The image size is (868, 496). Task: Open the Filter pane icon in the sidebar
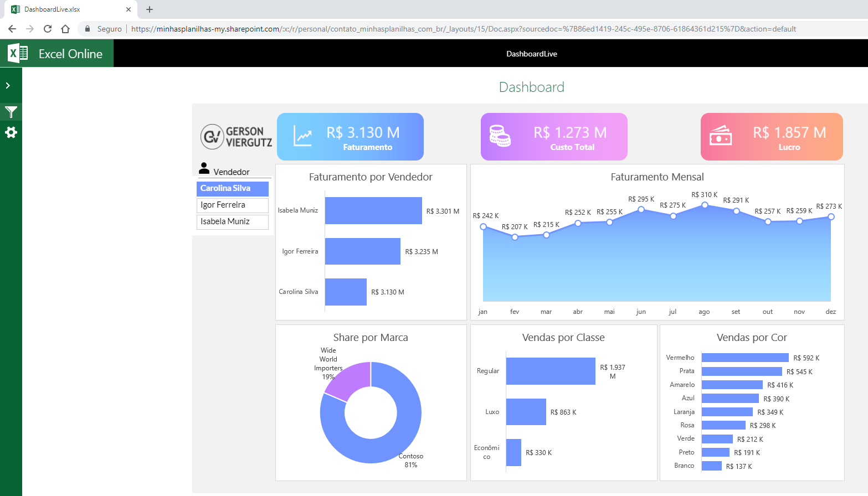pos(11,111)
